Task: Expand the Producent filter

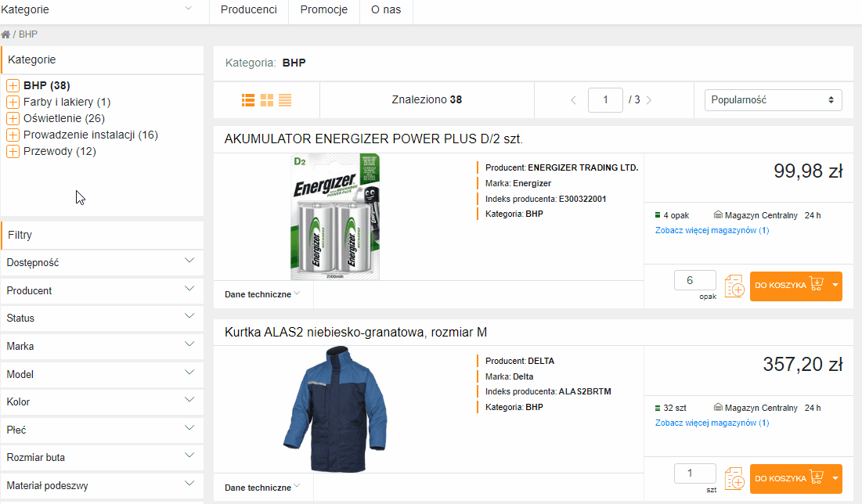Action: tap(103, 291)
